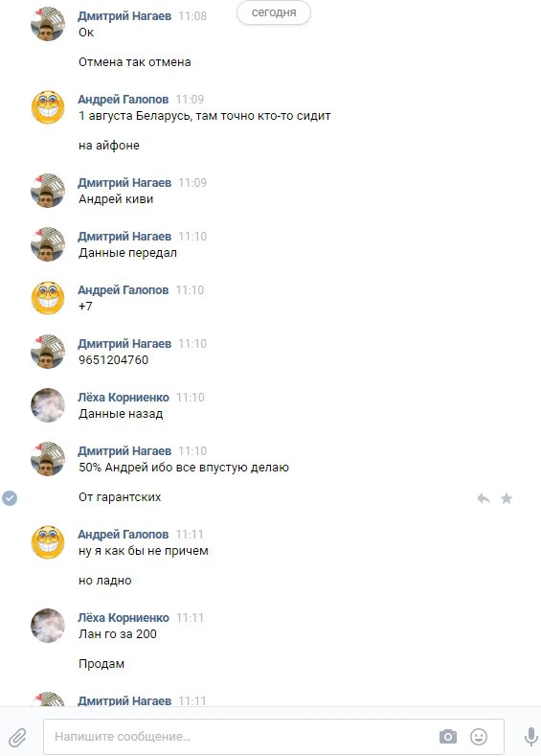
Task: Open the emoji smiley picker
Action: coord(479,736)
